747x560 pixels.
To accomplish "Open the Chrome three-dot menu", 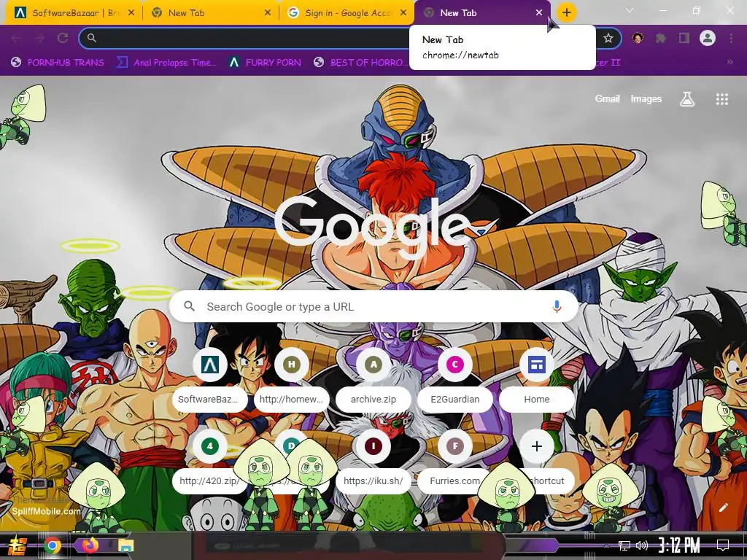I will click(731, 38).
